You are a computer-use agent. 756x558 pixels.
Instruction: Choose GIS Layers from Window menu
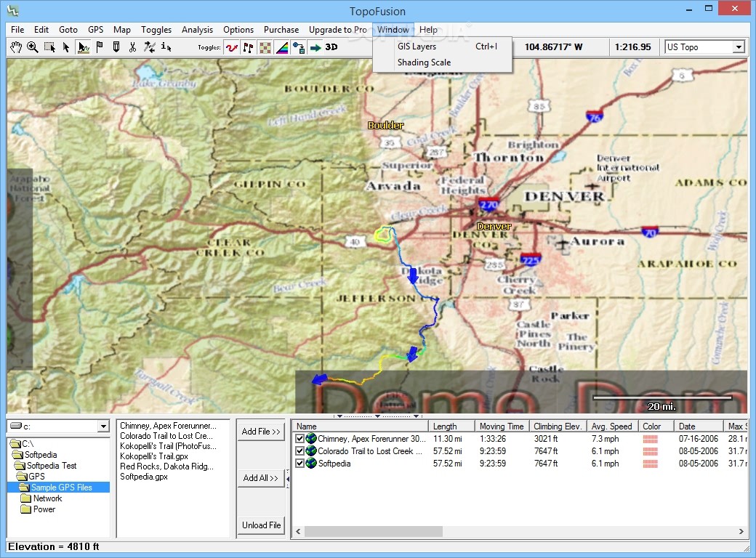442,46
